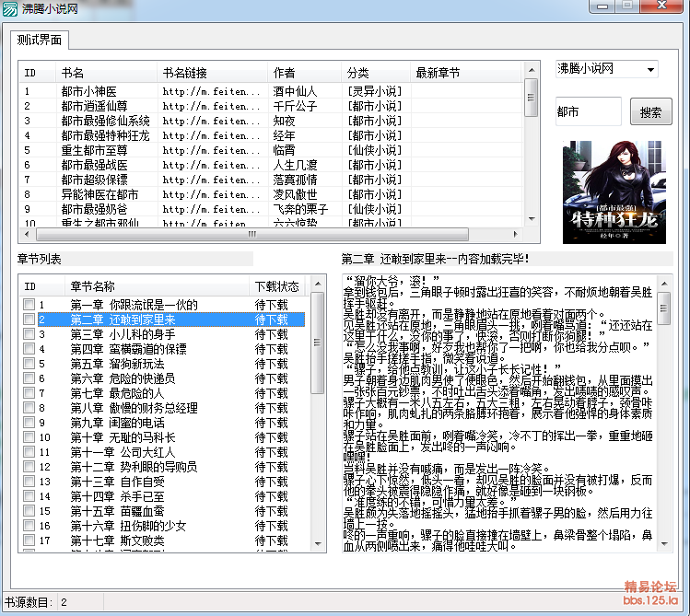Check the box for 第五章 溜狗新玩法
The height and width of the screenshot is (616, 690).
29,363
